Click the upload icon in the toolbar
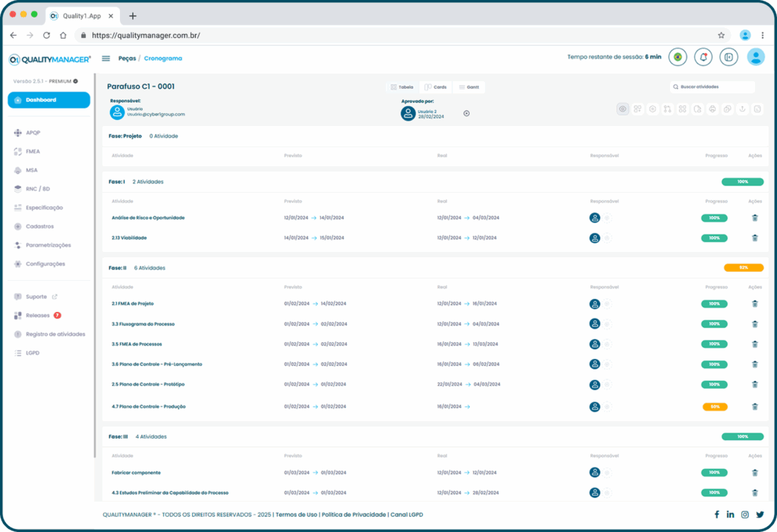Image resolution: width=777 pixels, height=532 pixels. pos(742,109)
